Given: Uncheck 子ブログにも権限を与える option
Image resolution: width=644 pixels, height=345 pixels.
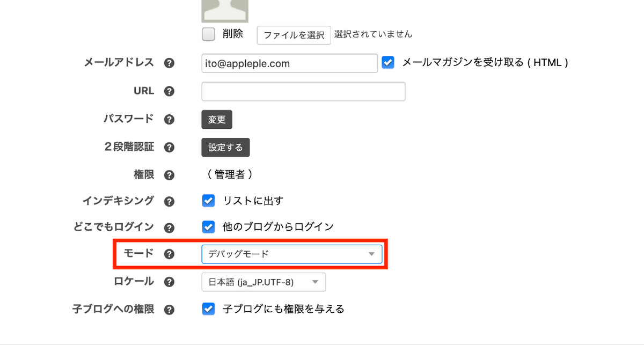Looking at the screenshot, I should point(208,309).
